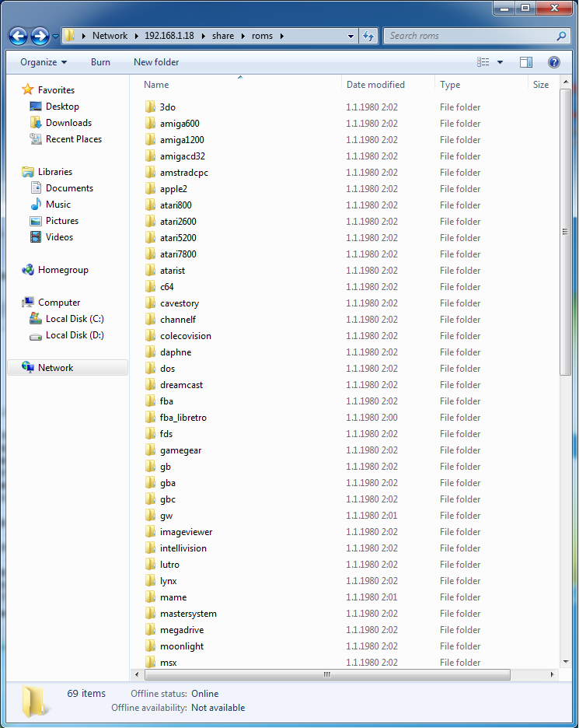
Task: Open the Music library
Action: (58, 205)
